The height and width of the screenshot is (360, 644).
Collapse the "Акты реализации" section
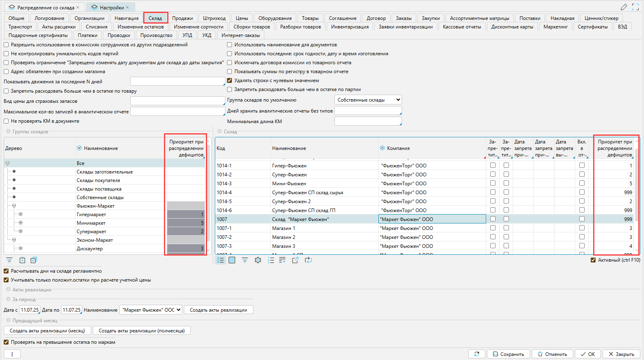pos(8,290)
